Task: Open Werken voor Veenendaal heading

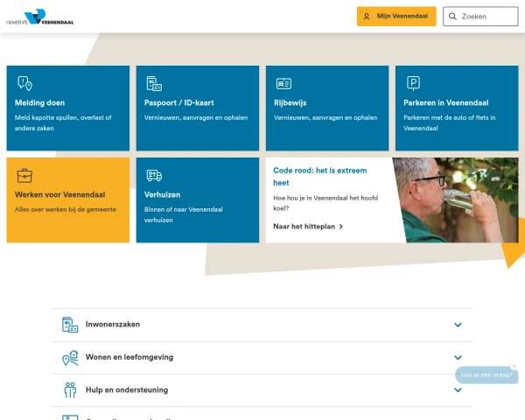Action: pyautogui.click(x=59, y=194)
